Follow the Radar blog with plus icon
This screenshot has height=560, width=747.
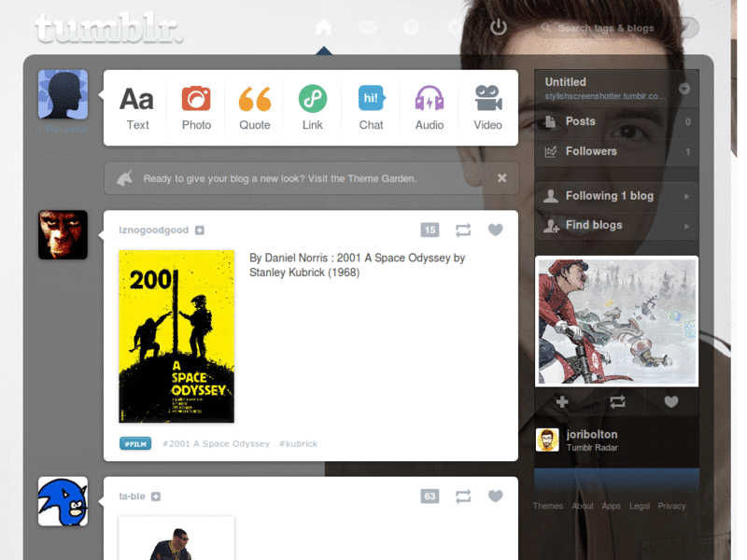point(562,402)
